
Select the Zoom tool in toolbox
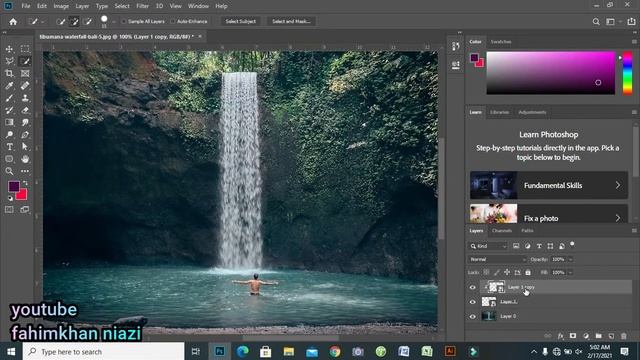[9, 171]
